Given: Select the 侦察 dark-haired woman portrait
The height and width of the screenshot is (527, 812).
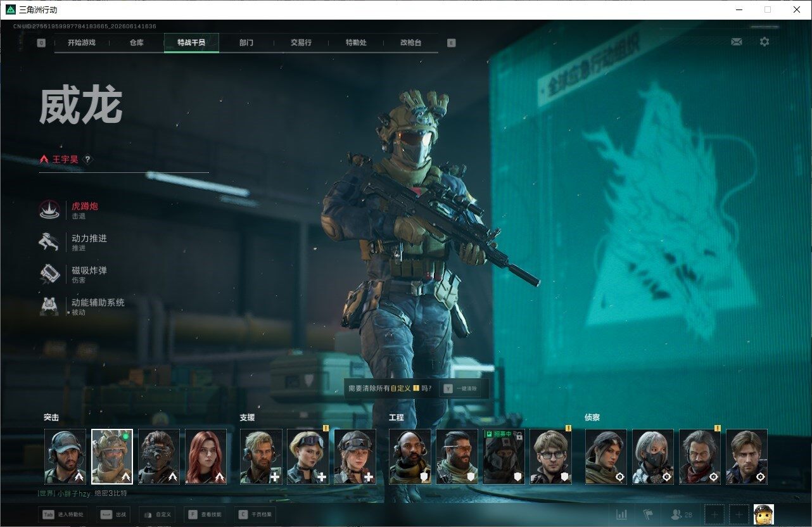Looking at the screenshot, I should click(606, 457).
